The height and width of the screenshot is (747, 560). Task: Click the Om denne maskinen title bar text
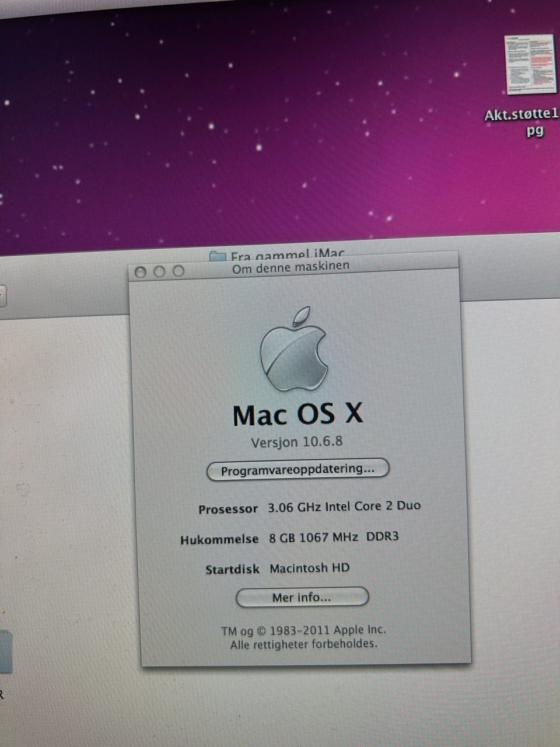coord(290,267)
